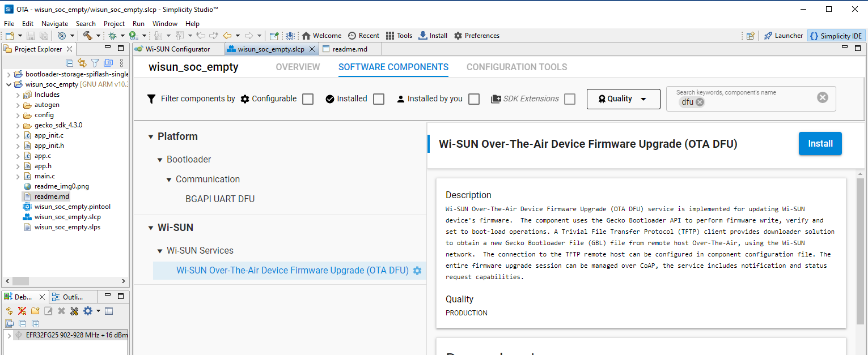
Task: Expand the EFR32FG25 adapter entry
Action: (x=9, y=335)
